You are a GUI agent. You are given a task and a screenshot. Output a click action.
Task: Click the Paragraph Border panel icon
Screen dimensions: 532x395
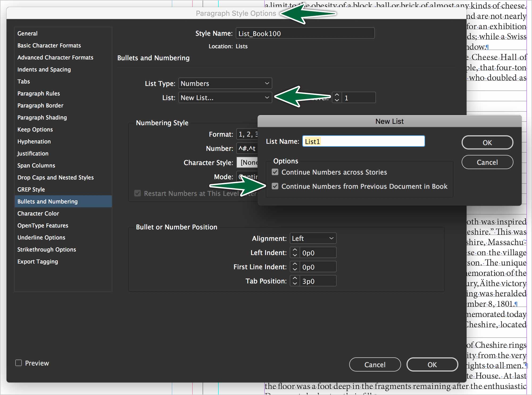(x=41, y=105)
